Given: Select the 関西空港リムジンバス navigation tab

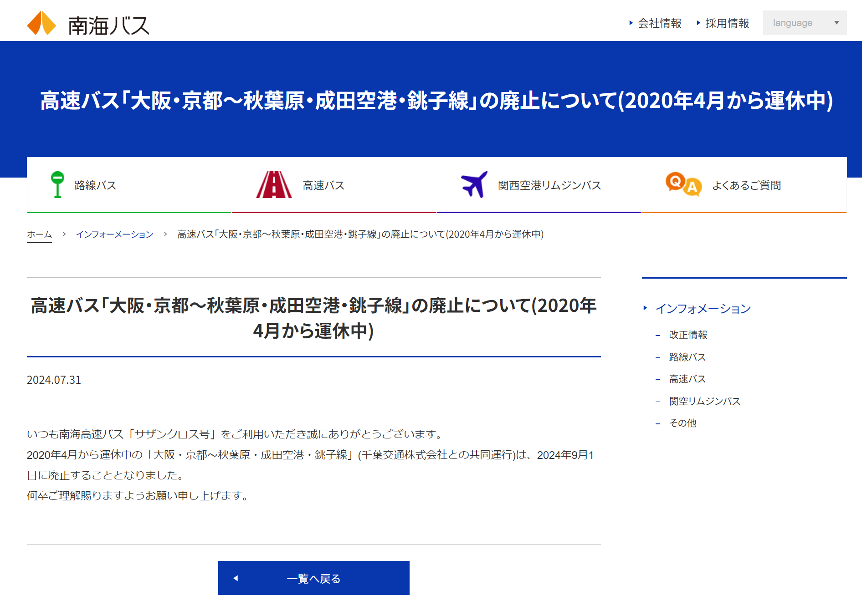Looking at the screenshot, I should 539,185.
